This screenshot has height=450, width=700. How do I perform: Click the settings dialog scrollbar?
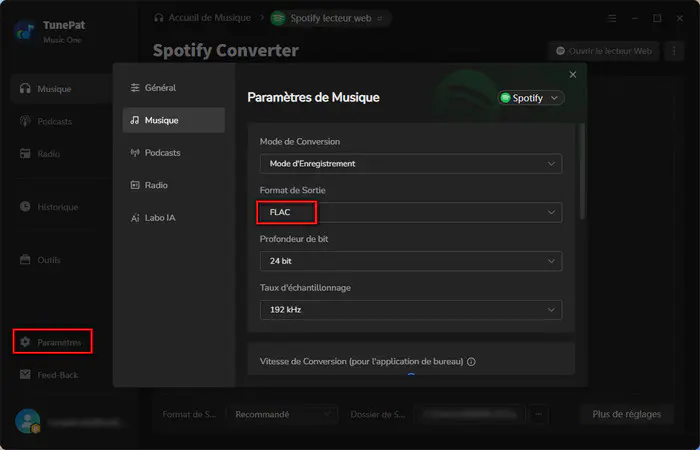coord(582,171)
